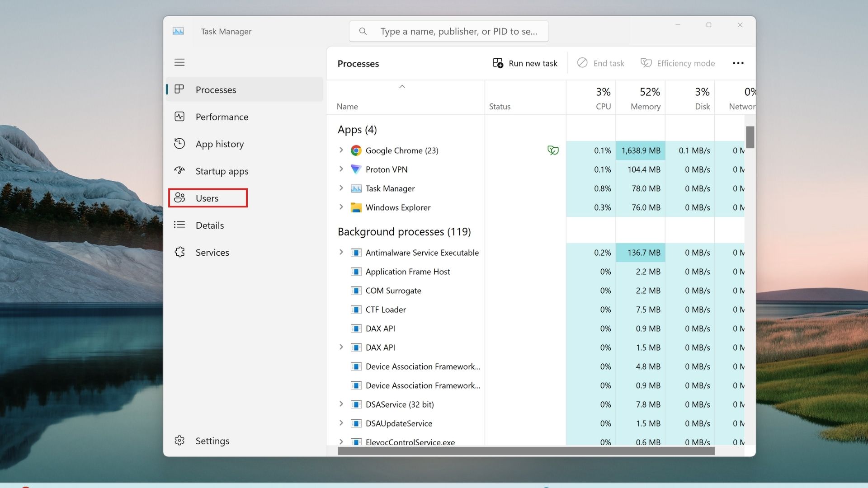Open the Details panel icon
The height and width of the screenshot is (488, 868).
click(179, 225)
